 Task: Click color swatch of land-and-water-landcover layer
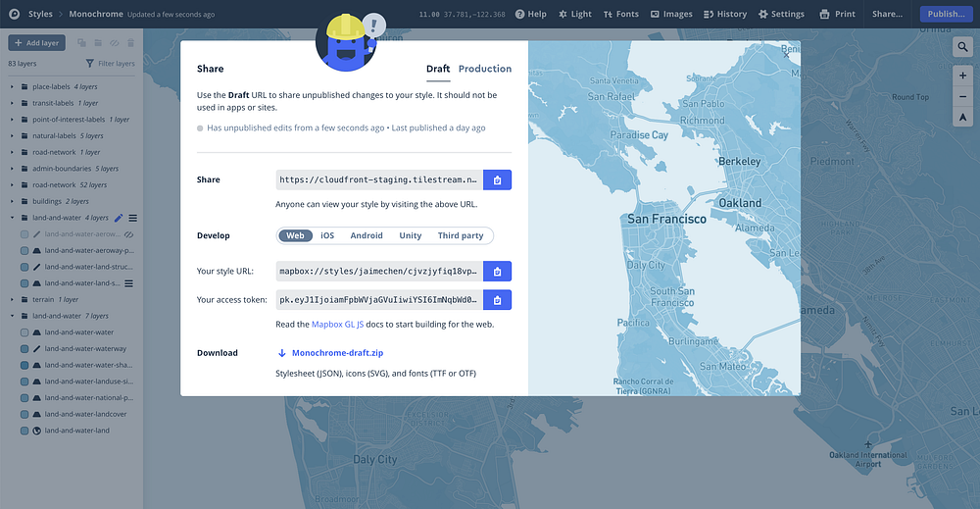click(24, 415)
